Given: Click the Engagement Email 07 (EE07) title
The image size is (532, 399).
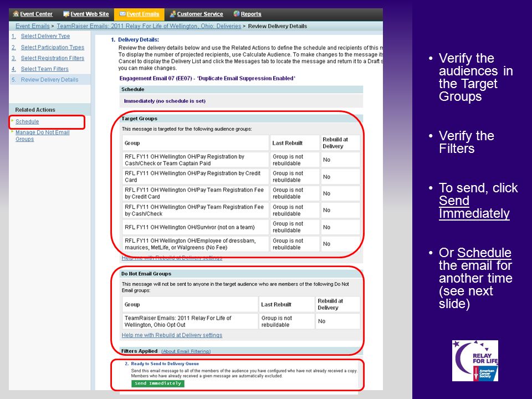Looking at the screenshot, I should click(207, 78).
